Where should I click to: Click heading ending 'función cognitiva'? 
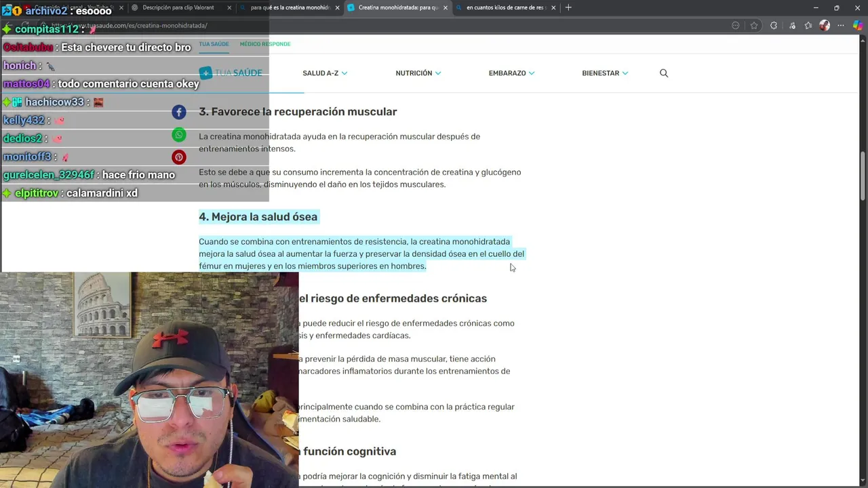point(349,451)
